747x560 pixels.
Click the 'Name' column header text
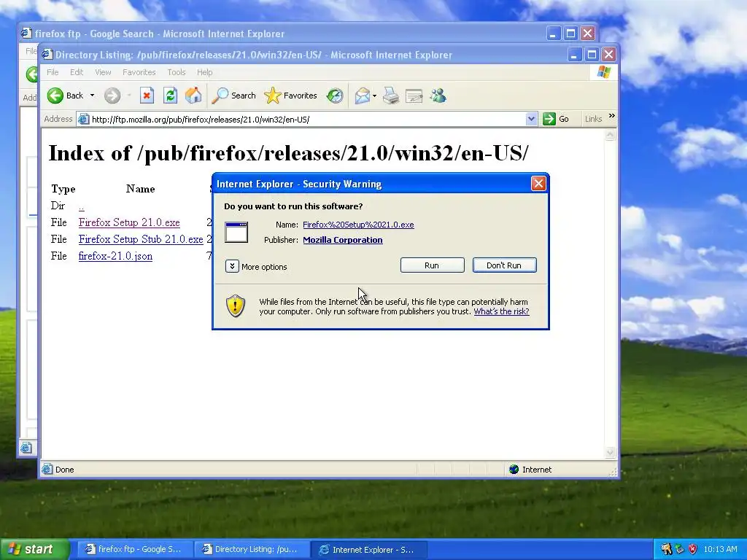pyautogui.click(x=141, y=189)
